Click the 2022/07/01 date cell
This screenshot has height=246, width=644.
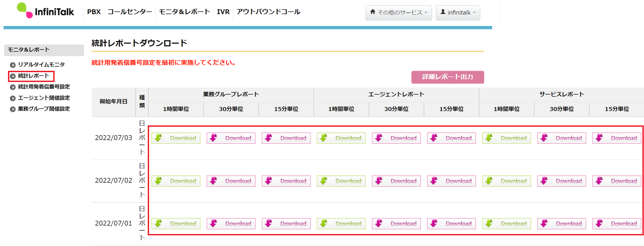[114, 223]
